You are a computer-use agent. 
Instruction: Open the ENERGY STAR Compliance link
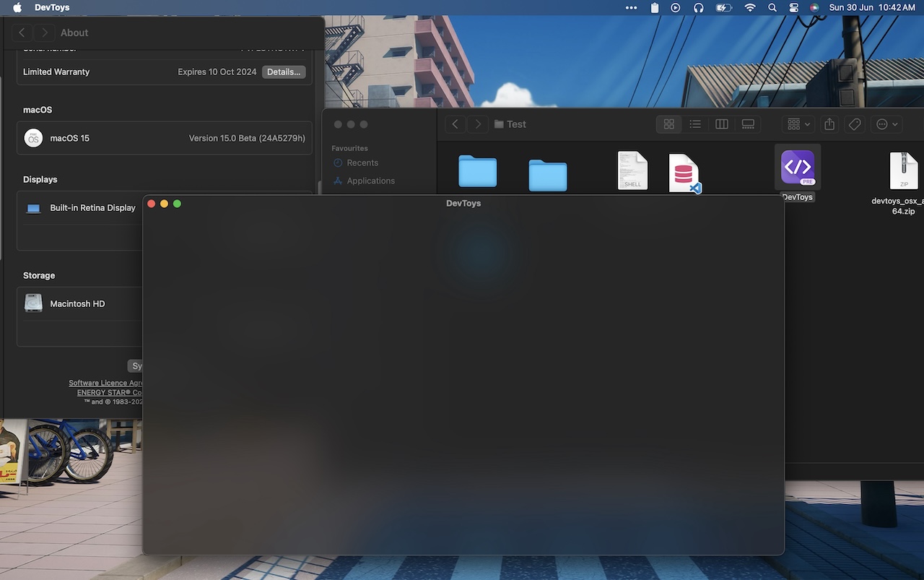(110, 392)
